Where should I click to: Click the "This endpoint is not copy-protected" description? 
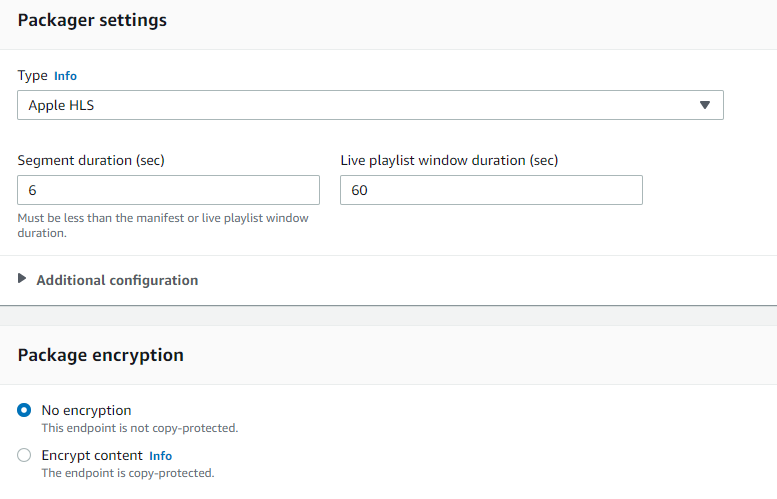(139, 428)
